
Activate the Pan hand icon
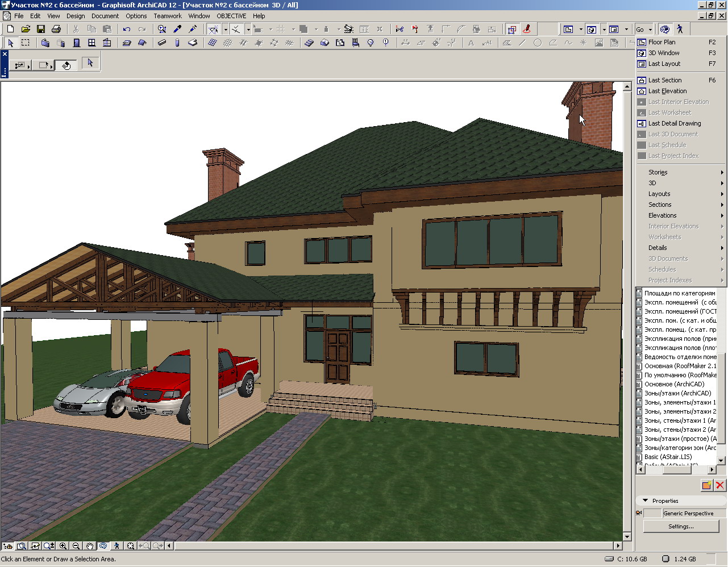pos(90,546)
